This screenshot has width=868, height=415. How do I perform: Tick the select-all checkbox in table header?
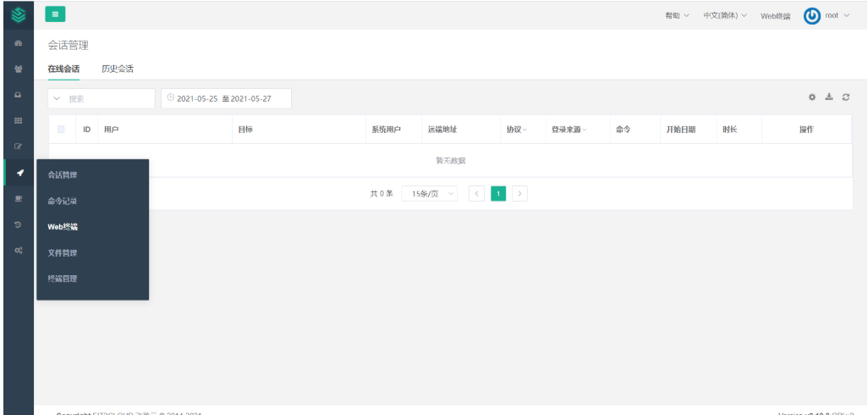pyautogui.click(x=61, y=129)
